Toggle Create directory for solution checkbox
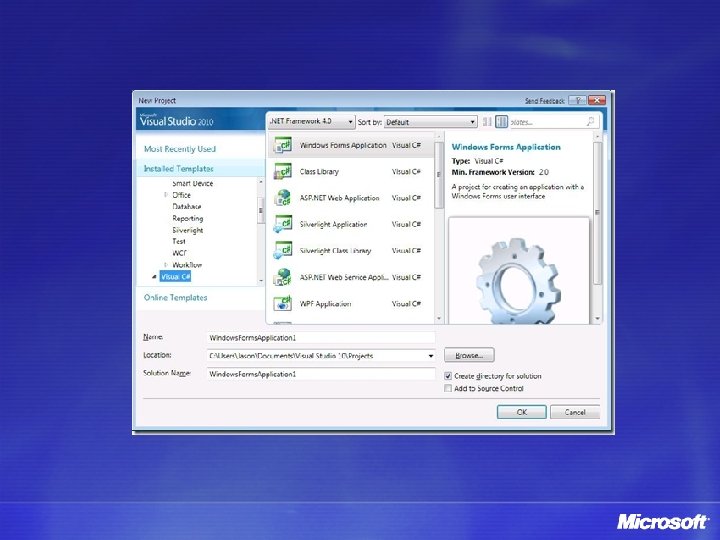Image resolution: width=720 pixels, height=540 pixels. 448,376
